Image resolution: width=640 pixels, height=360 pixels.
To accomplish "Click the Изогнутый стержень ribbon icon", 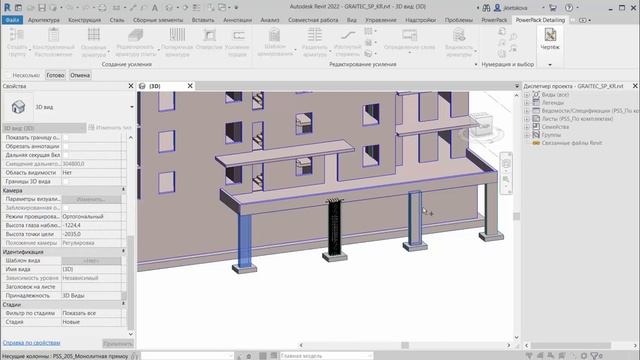I will (348, 35).
